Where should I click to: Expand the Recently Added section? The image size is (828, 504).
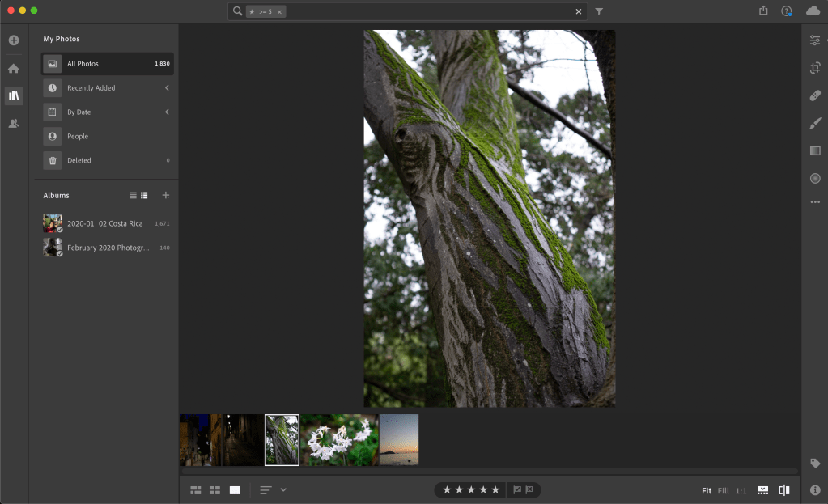[167, 87]
